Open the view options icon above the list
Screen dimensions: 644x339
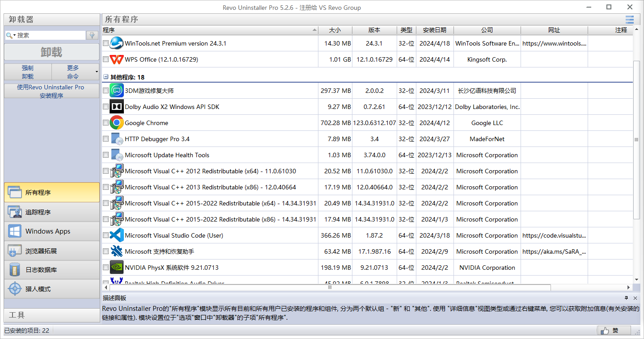pos(630,19)
